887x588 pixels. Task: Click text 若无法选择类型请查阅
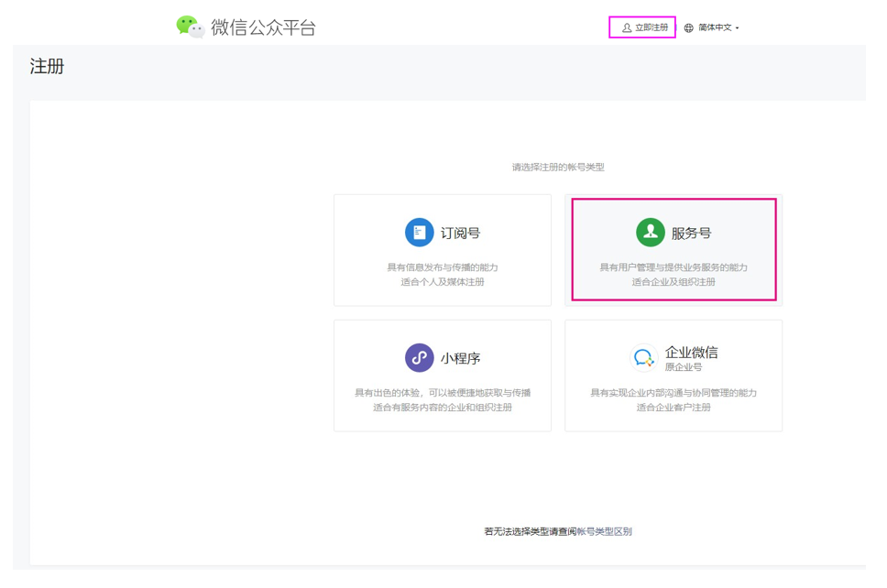click(530, 531)
